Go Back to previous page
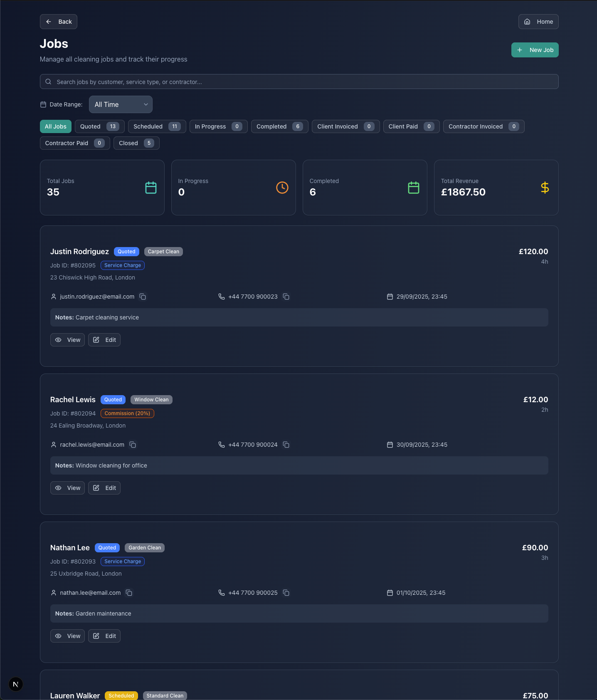The height and width of the screenshot is (700, 597). pos(59,22)
